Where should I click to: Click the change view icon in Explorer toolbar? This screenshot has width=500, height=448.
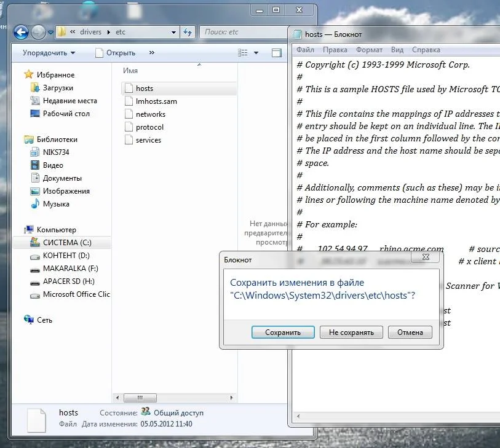(242, 53)
